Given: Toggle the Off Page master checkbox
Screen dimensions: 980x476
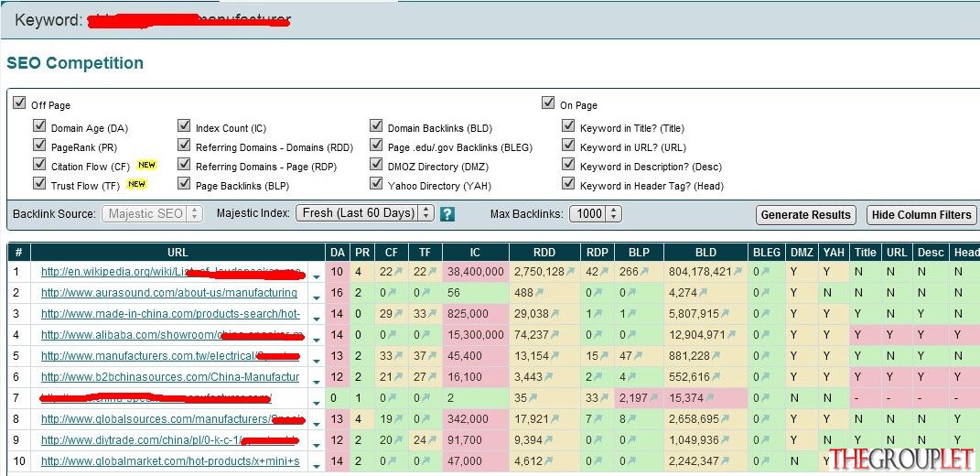Looking at the screenshot, I should 19,103.
